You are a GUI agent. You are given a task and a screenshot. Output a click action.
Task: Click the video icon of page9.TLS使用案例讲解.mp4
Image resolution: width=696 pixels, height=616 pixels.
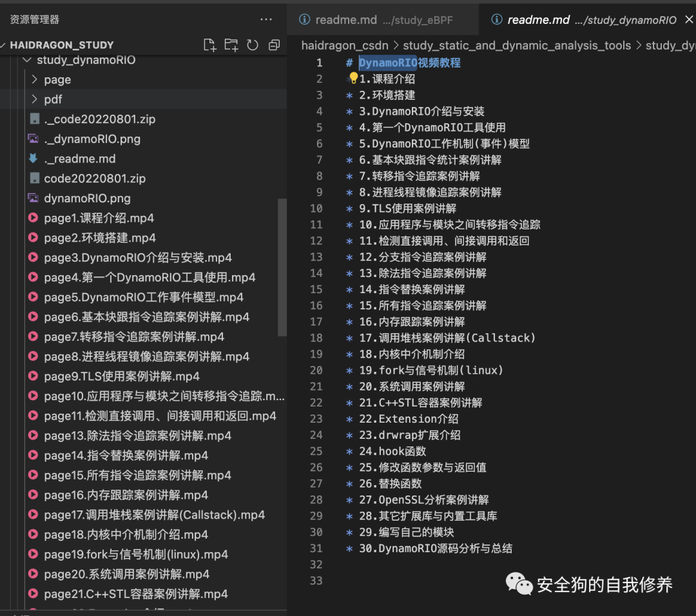[34, 376]
